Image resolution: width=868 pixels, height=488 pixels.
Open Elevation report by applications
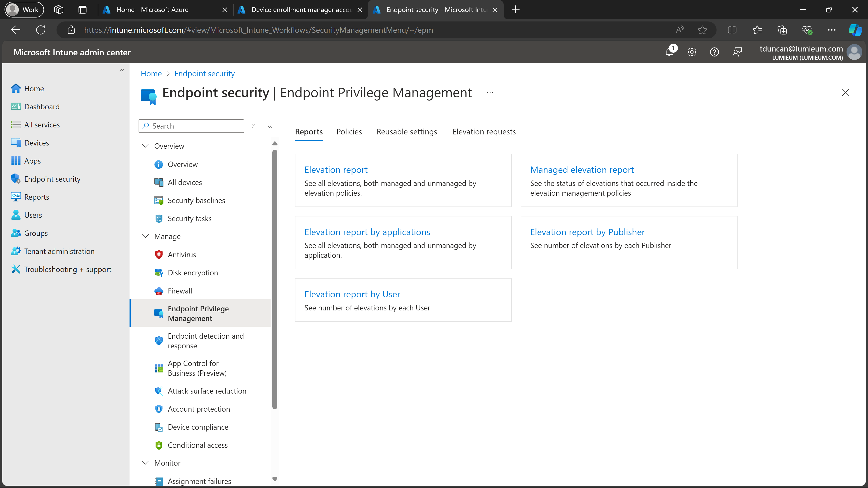[x=367, y=232]
